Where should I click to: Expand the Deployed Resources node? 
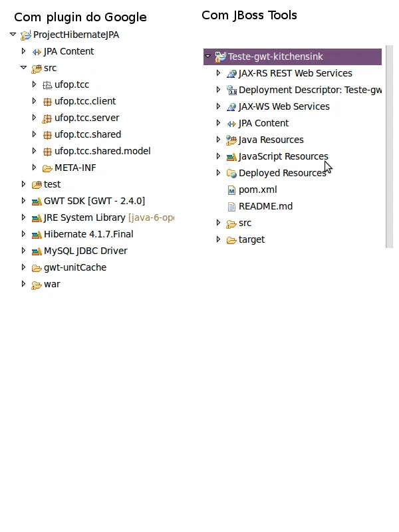219,172
